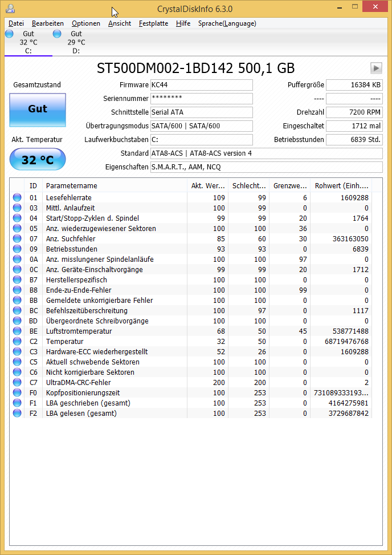
Task: Click the Akt. Wert column header
Action: [x=207, y=185]
